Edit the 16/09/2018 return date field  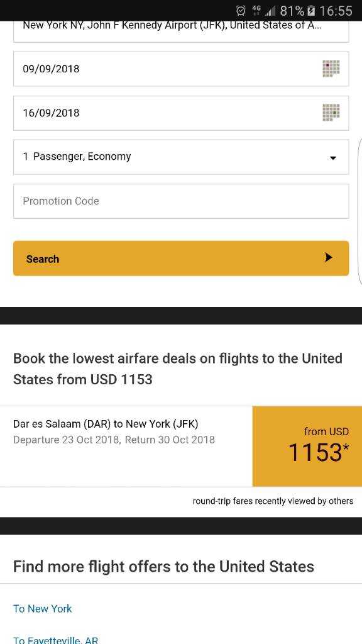(181, 113)
